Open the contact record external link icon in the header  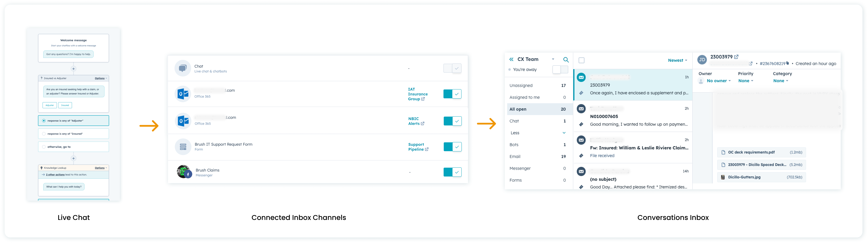(751, 64)
